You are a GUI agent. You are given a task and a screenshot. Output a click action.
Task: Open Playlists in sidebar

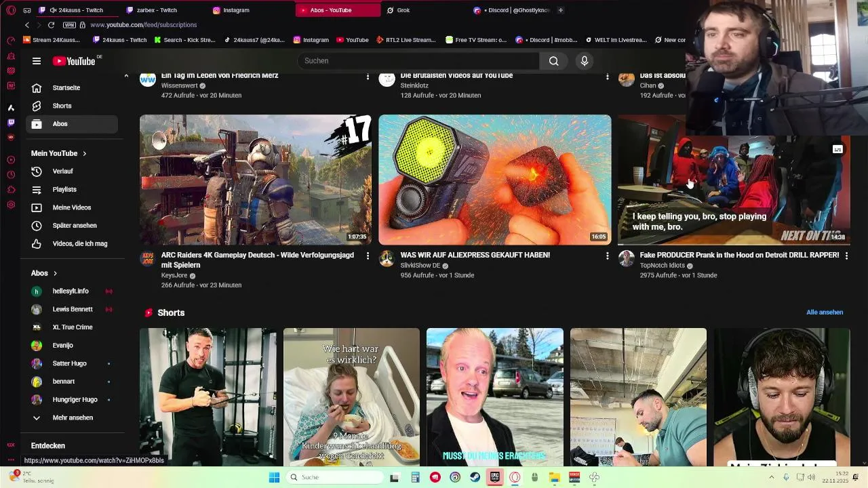(x=72, y=189)
